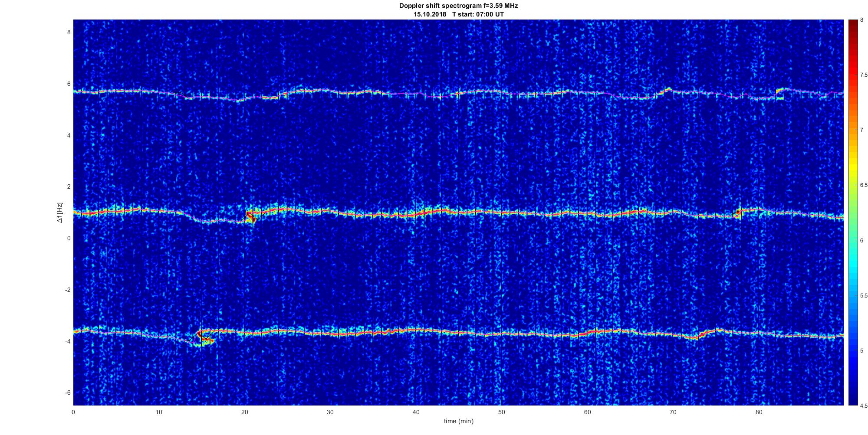This screenshot has height=435, width=868.
Task: Click the colorbar tick label 5.5
Action: (x=864, y=296)
